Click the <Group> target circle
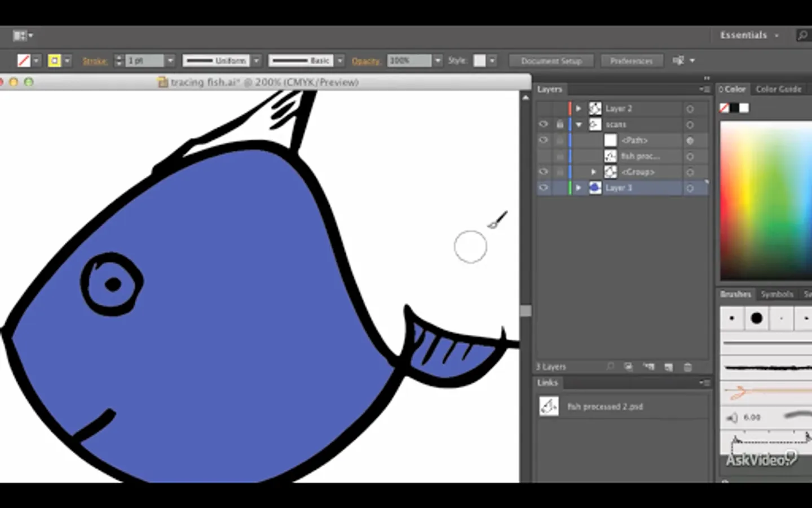This screenshot has width=812, height=508. [x=690, y=172]
